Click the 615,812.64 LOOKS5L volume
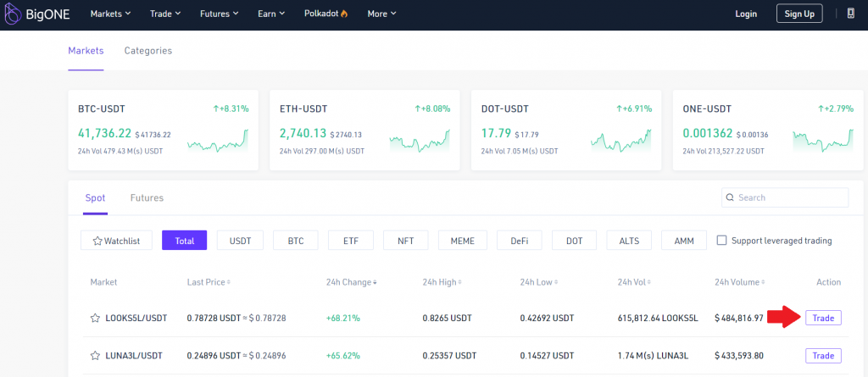The width and height of the screenshot is (868, 377). pyautogui.click(x=658, y=319)
